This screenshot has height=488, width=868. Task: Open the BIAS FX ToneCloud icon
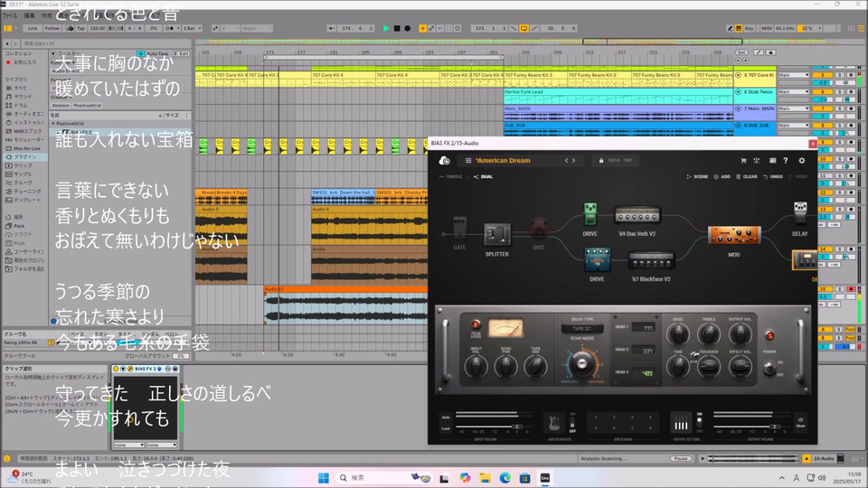pos(444,161)
